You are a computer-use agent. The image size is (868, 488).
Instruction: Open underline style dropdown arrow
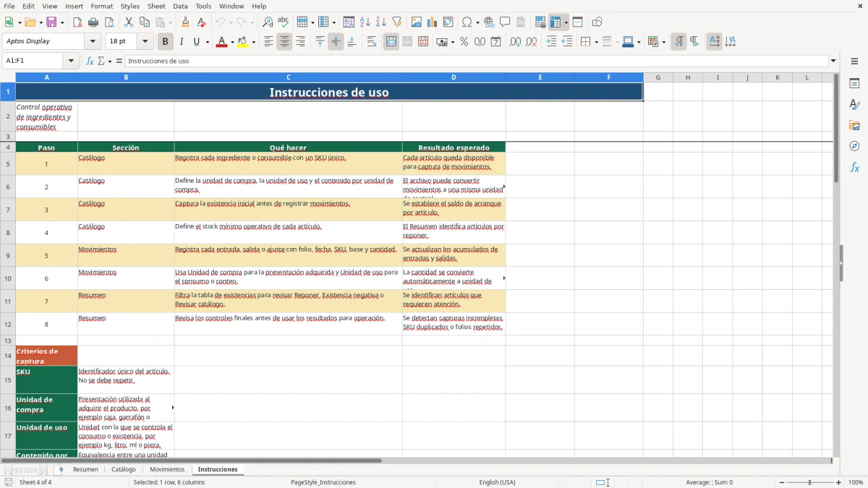207,42
